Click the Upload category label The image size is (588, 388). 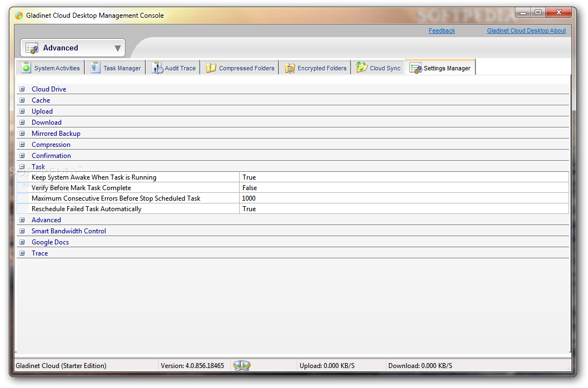[x=42, y=111]
